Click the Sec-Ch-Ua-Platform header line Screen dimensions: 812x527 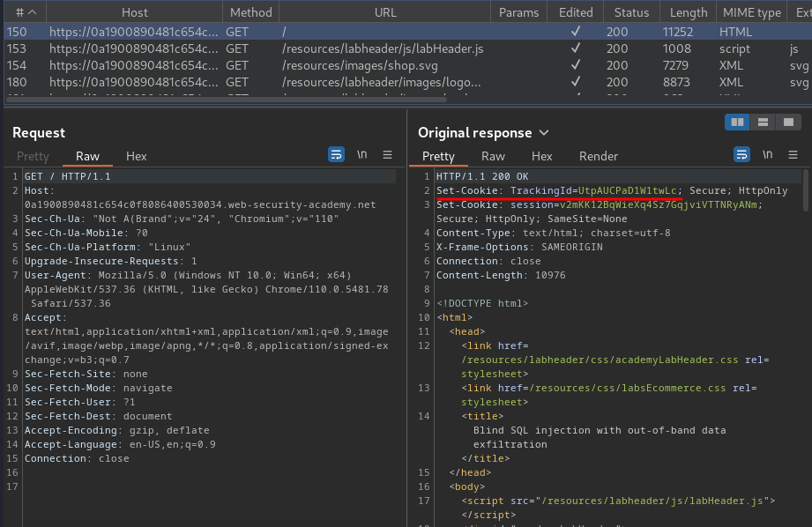(x=108, y=247)
